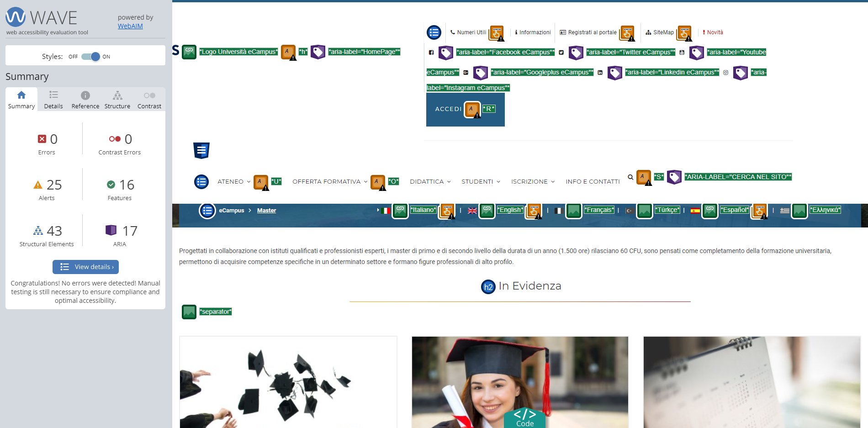Click the h2 heading icon near In Evidenza
Screen dimensions: 868x428
(x=488, y=287)
